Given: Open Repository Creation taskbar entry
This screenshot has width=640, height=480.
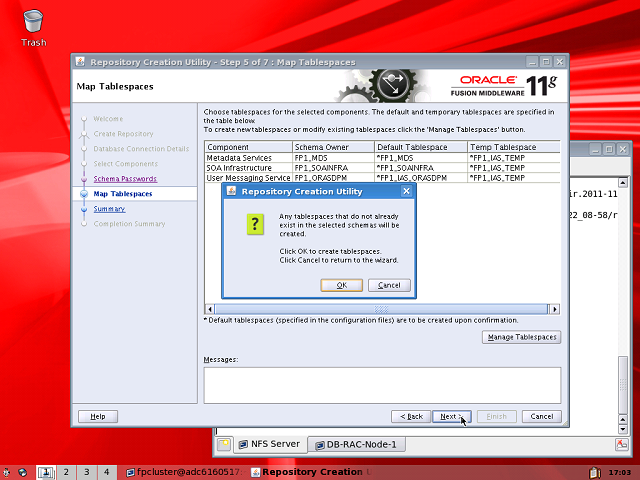Looking at the screenshot, I should point(310,472).
